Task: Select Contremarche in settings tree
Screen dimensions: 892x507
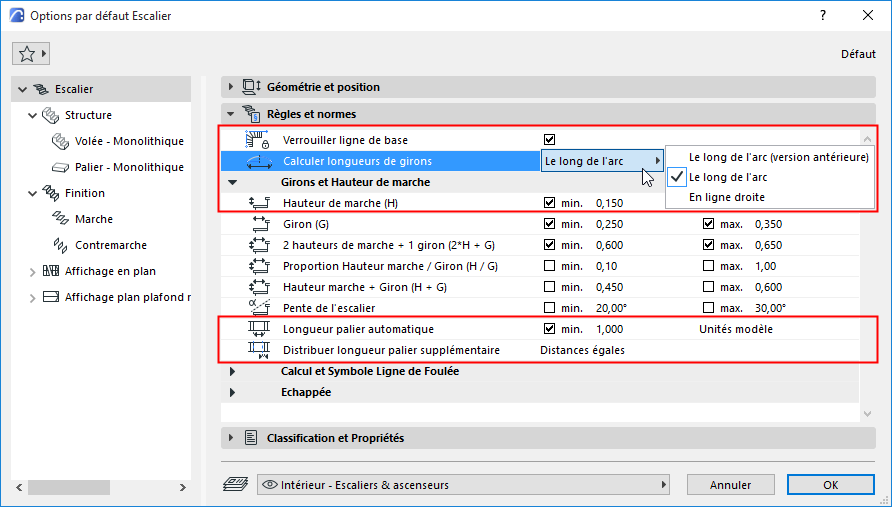Action: [111, 245]
